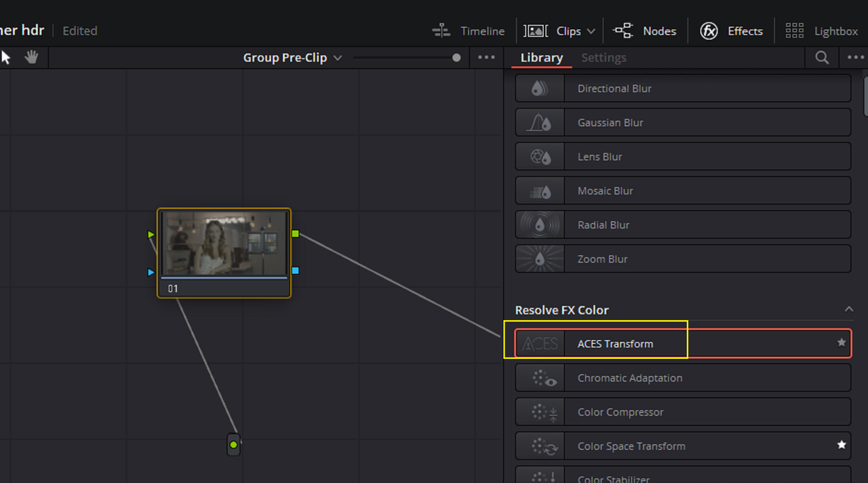Click the Mosaic Blur effect icon
This screenshot has width=868, height=483.
(x=540, y=191)
